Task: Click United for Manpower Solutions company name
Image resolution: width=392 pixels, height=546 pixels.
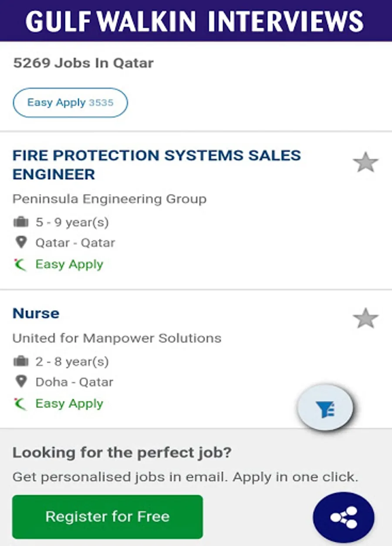Action: [117, 338]
